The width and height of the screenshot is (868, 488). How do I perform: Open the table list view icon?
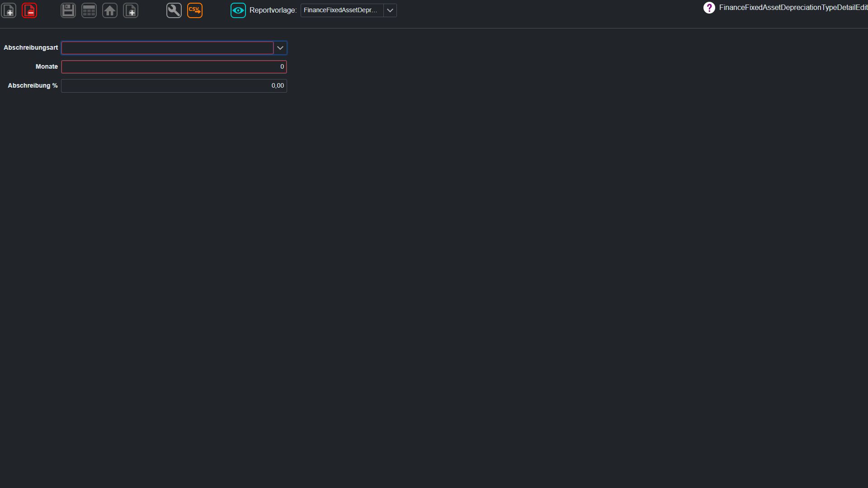[x=89, y=10]
